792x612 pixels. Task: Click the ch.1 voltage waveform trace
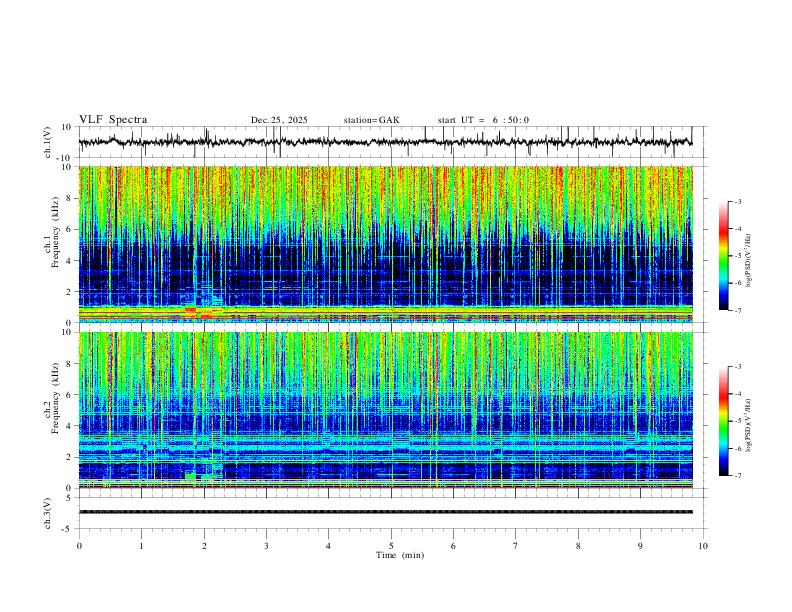(x=385, y=142)
